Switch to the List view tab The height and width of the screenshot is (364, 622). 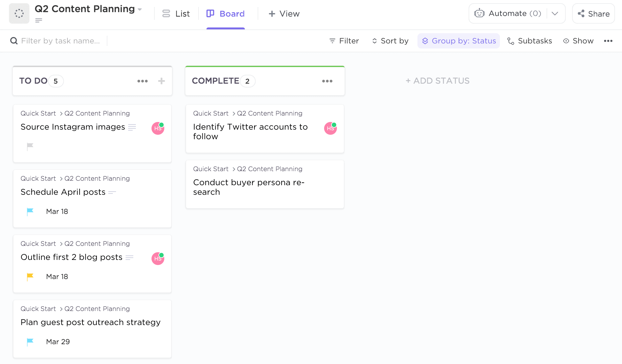pos(176,14)
